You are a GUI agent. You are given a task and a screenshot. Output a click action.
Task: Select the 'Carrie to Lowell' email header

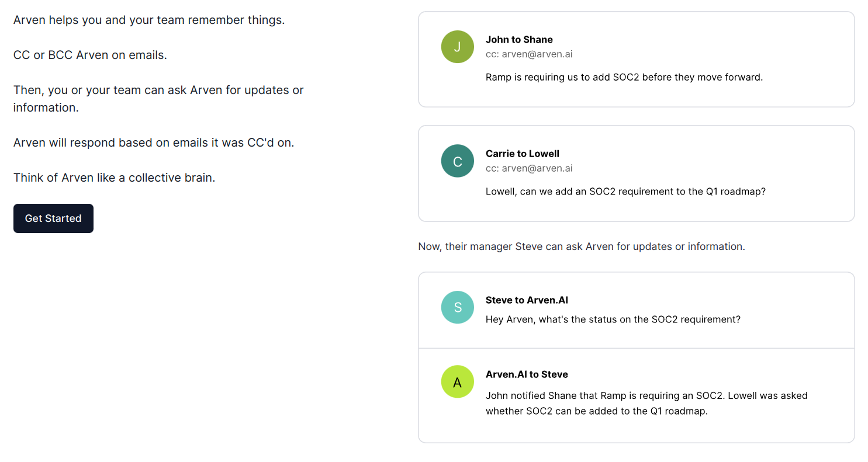pyautogui.click(x=523, y=154)
